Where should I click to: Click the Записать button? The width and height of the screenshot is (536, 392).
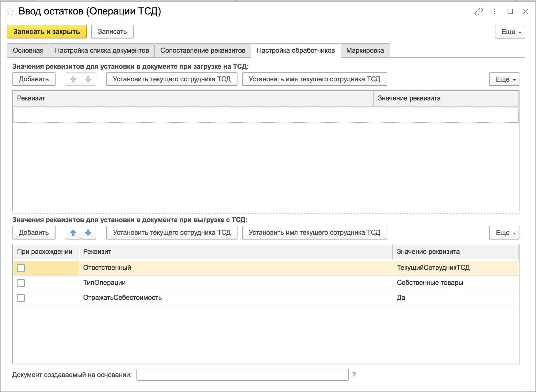[112, 32]
